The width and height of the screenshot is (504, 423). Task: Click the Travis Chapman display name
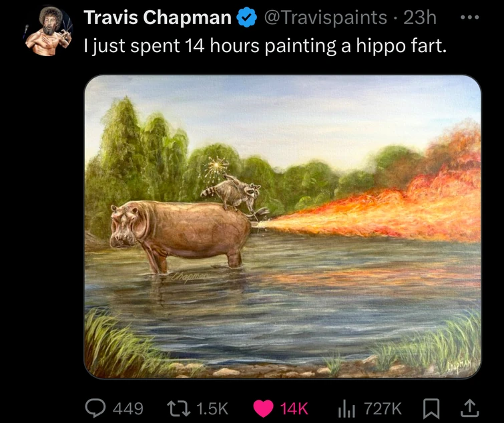click(x=157, y=19)
